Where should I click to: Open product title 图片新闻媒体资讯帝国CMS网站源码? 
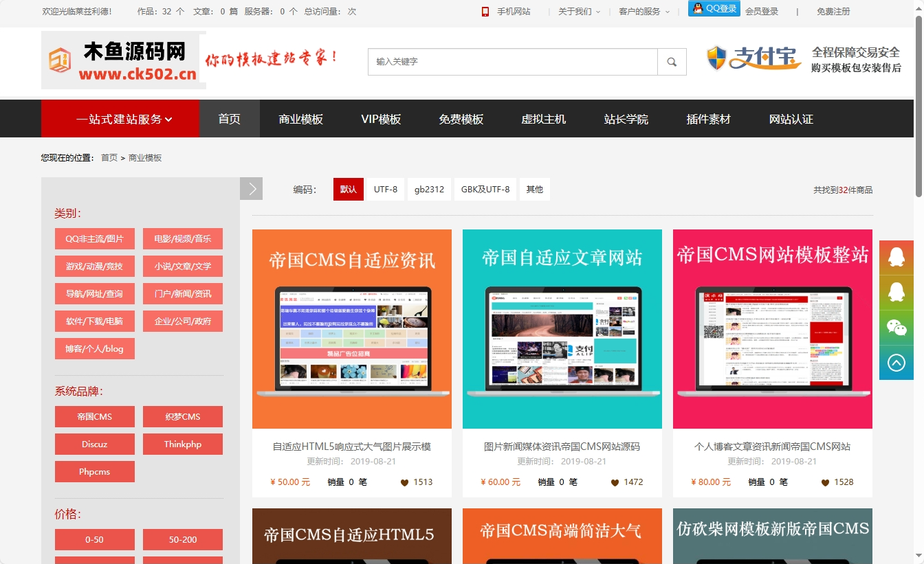[562, 447]
